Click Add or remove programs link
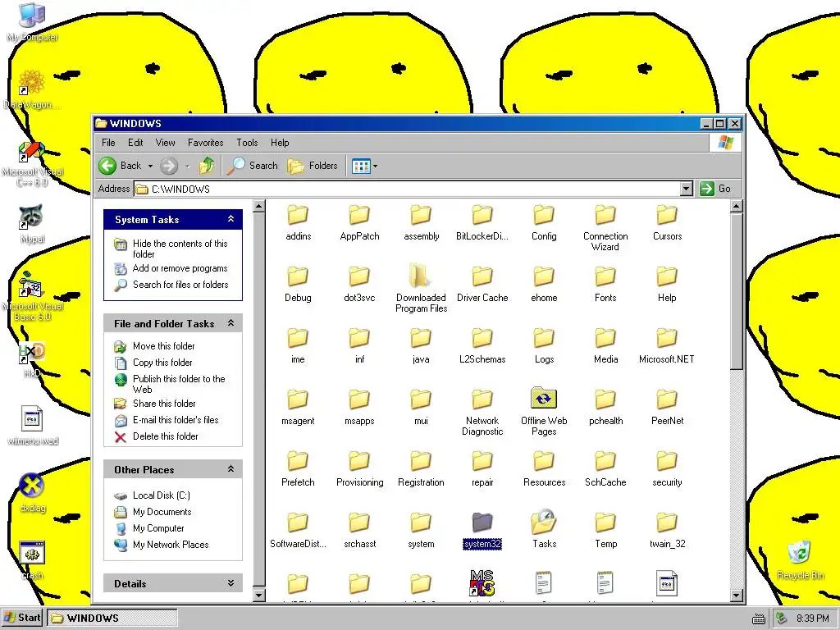Screen dimensions: 840x630 pyautogui.click(x=180, y=268)
